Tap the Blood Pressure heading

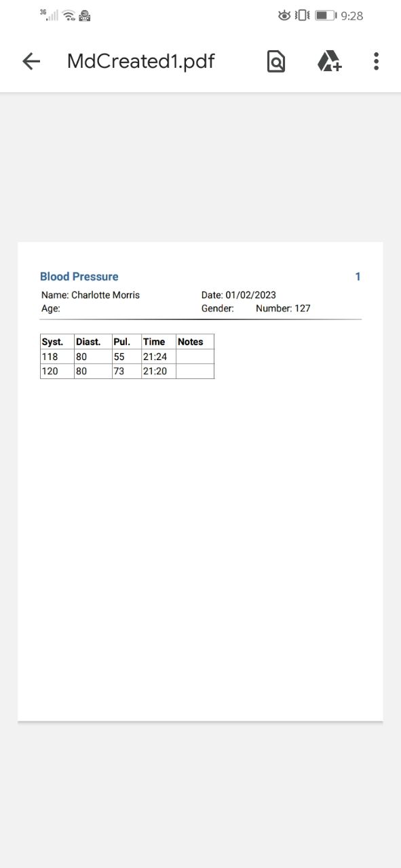click(79, 277)
